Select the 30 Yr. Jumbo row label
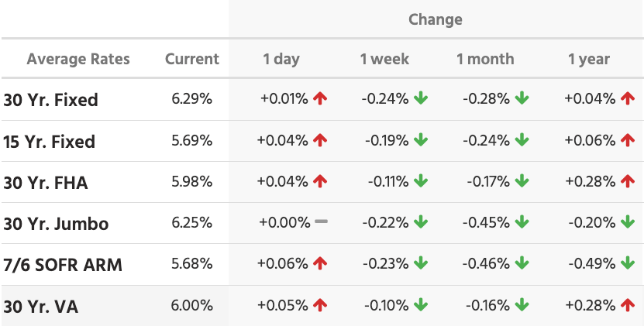 (x=56, y=224)
